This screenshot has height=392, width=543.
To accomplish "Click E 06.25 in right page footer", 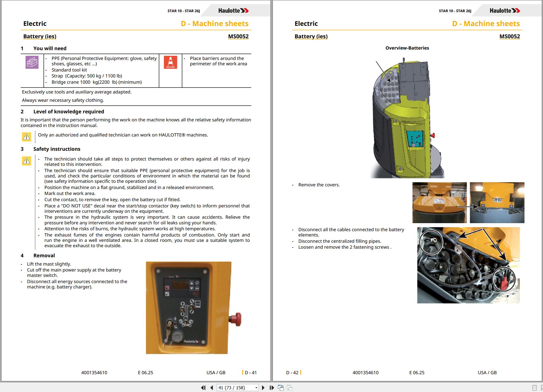I will pyautogui.click(x=417, y=373).
